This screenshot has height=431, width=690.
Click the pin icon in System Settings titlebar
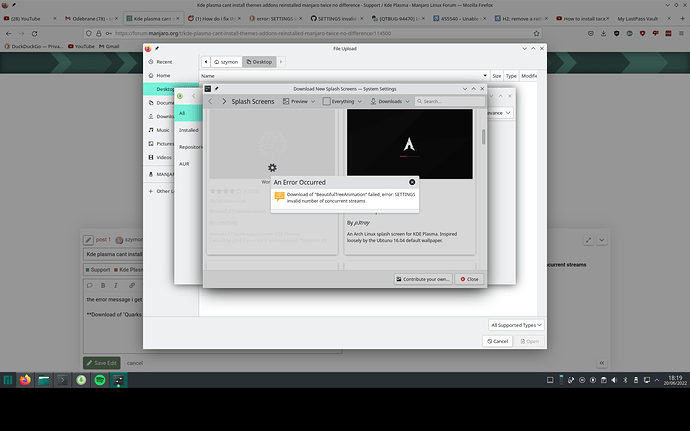point(217,88)
